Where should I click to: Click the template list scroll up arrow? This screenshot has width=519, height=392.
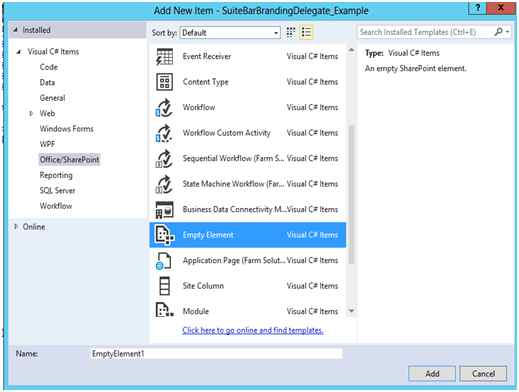click(351, 50)
